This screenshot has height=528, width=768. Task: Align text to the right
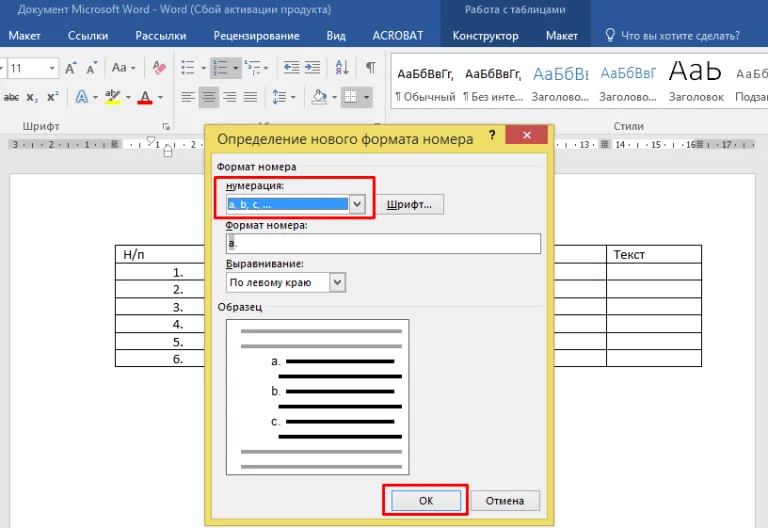click(x=230, y=97)
